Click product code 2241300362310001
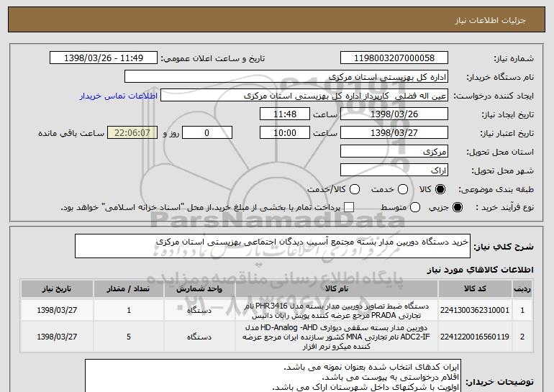This screenshot has width=554, height=392. (x=475, y=310)
